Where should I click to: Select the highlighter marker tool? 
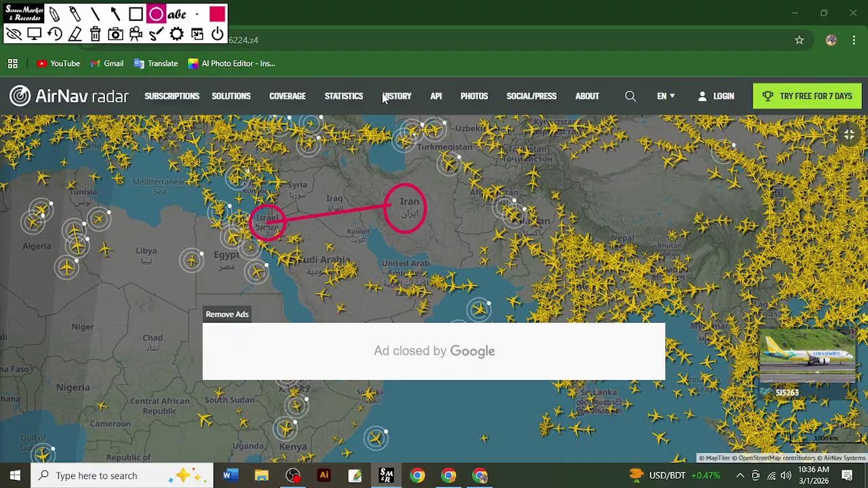(75, 14)
